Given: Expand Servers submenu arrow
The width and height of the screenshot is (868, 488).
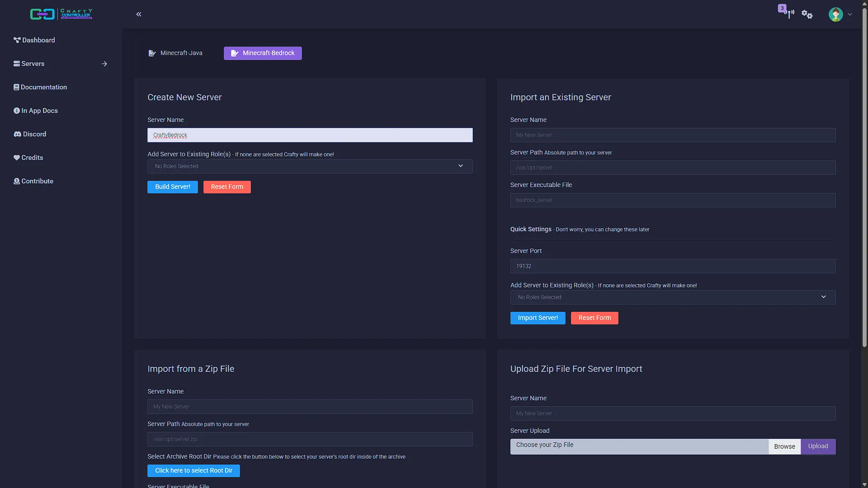Looking at the screenshot, I should (x=104, y=64).
